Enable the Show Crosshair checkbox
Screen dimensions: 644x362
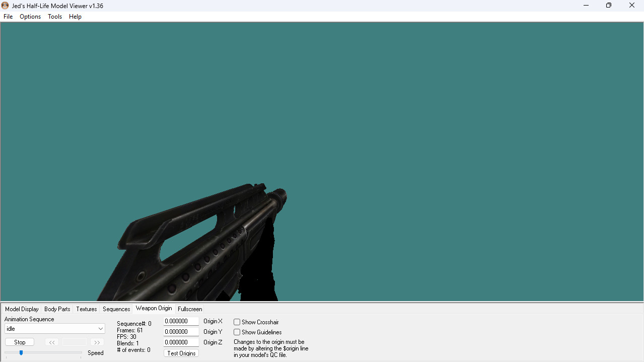click(x=237, y=322)
